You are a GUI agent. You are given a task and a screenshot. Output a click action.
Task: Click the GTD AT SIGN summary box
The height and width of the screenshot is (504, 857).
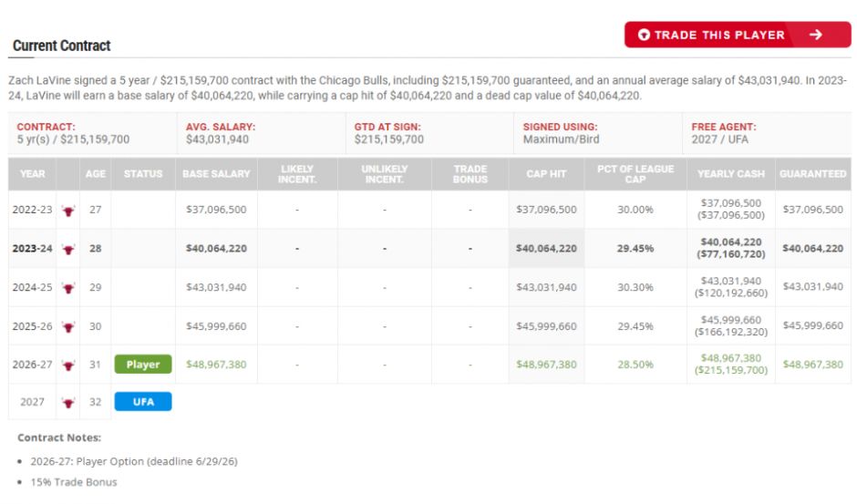click(x=429, y=133)
